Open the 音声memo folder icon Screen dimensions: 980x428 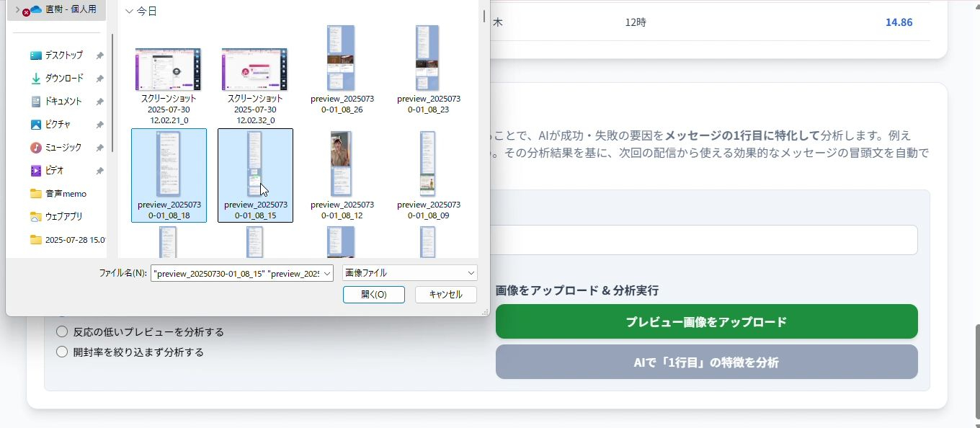coord(36,194)
